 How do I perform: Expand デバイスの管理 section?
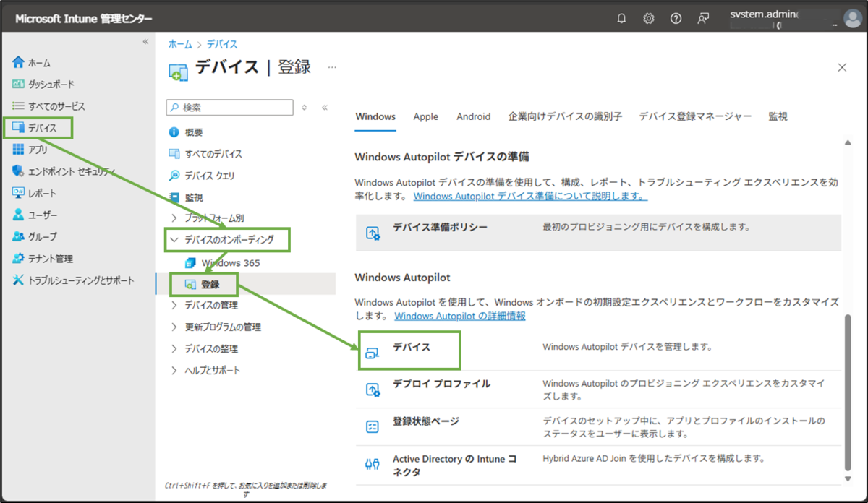(174, 305)
